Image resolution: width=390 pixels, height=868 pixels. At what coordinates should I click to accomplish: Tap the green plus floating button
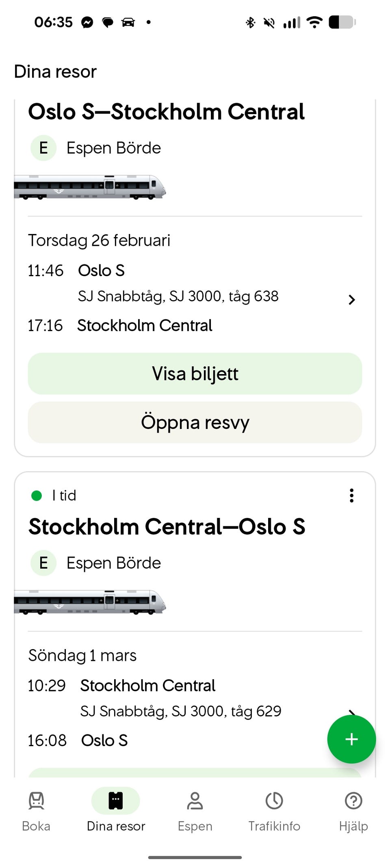click(351, 739)
